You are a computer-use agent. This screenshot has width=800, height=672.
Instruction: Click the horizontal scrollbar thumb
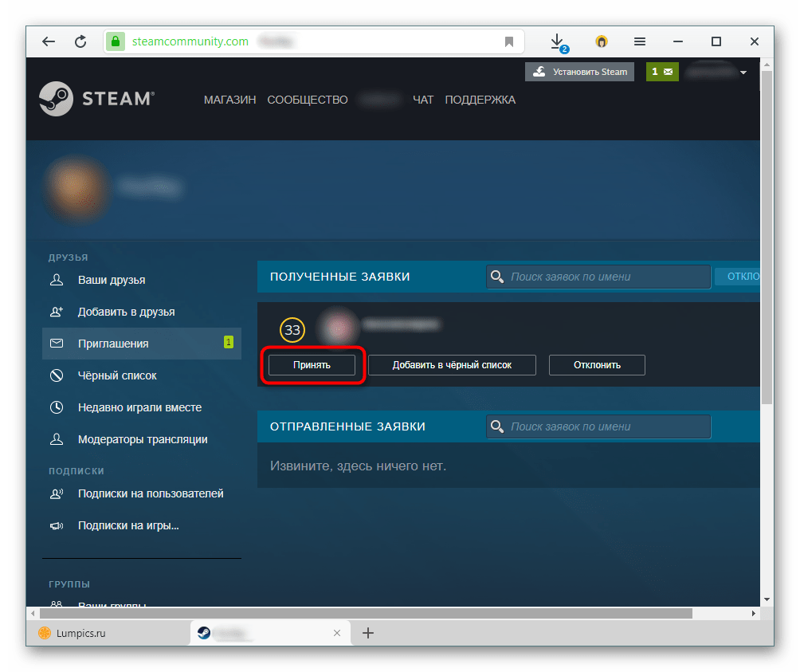(366, 613)
